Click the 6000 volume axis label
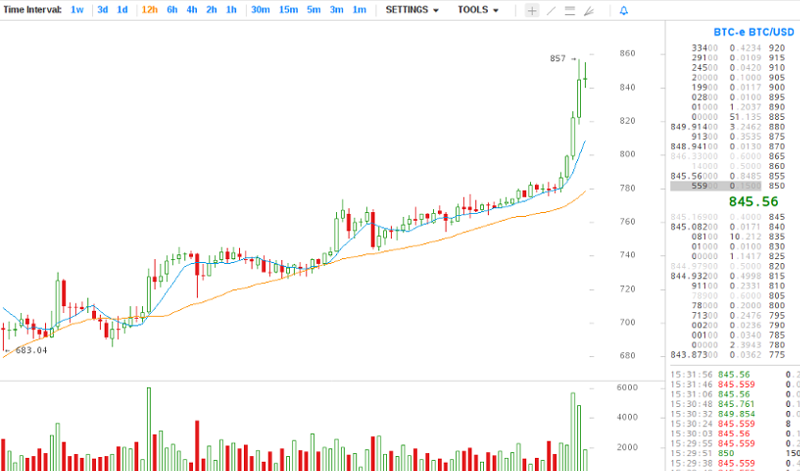Screen dimensions: 800x471 tap(627, 387)
